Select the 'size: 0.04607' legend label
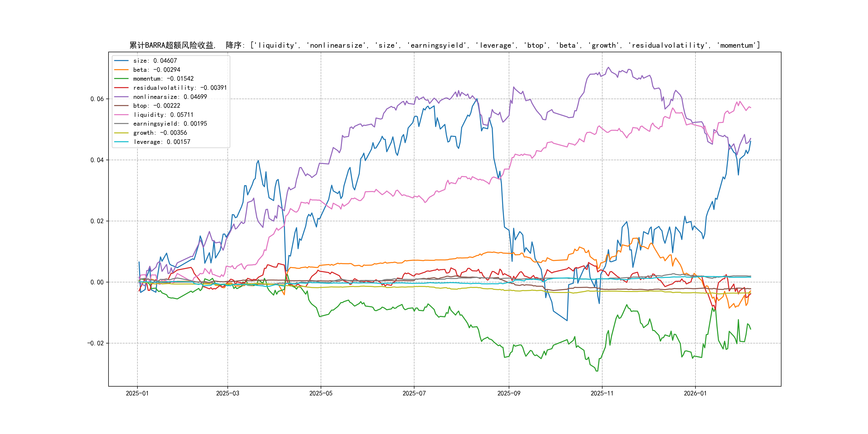 (x=155, y=61)
